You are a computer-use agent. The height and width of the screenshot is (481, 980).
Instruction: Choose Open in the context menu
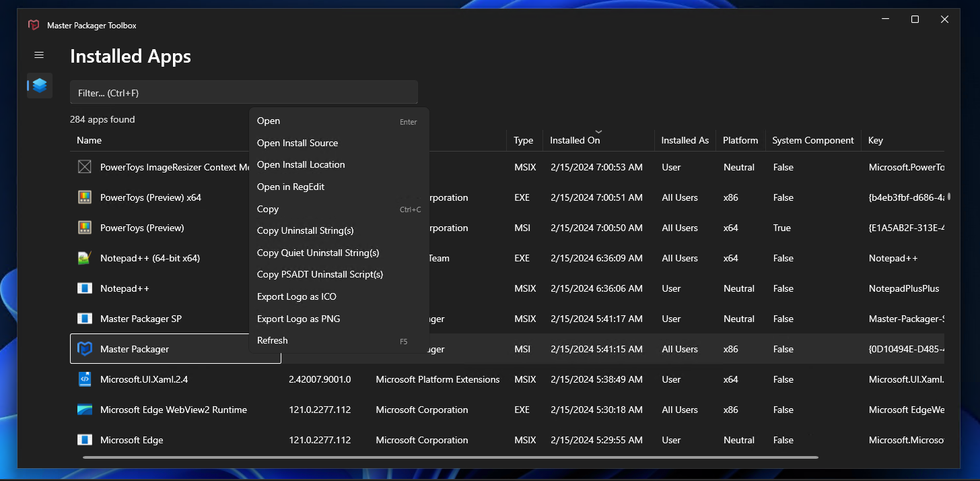[x=339, y=121]
